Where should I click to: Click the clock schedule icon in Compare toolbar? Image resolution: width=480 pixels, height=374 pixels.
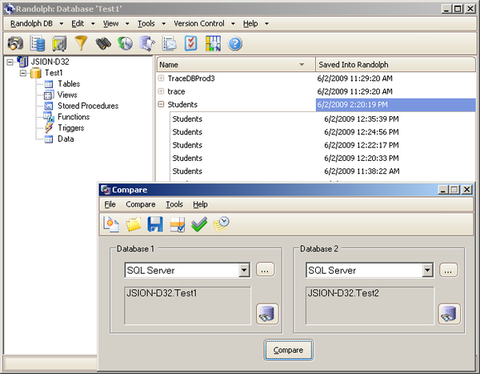click(221, 224)
